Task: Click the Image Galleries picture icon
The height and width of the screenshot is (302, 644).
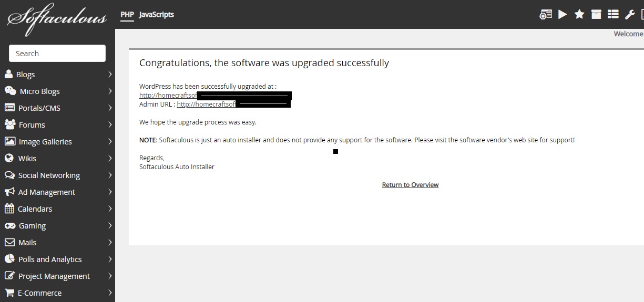Action: tap(9, 141)
